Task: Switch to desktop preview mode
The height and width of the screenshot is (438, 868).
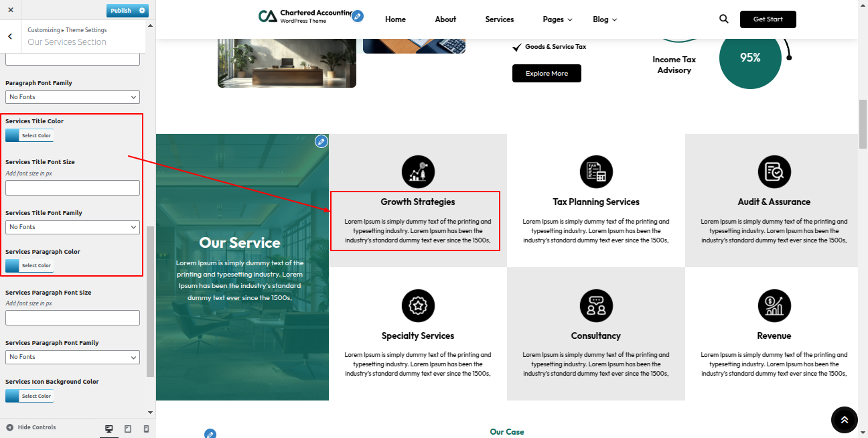Action: pyautogui.click(x=109, y=429)
